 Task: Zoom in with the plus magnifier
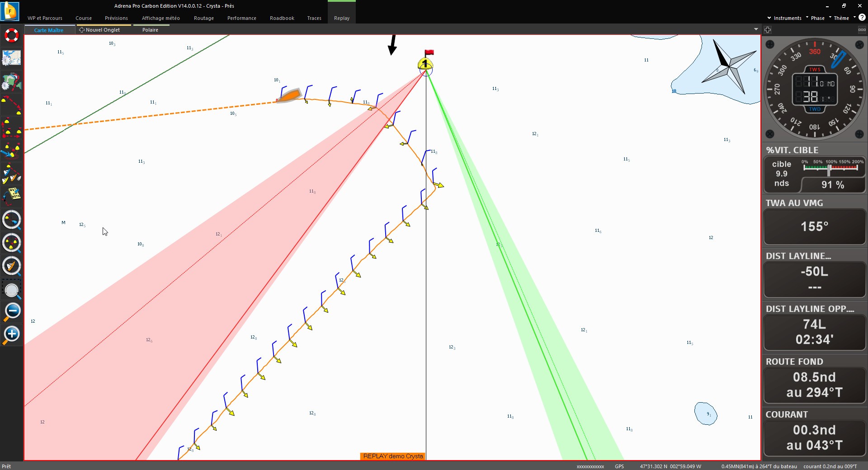click(x=12, y=335)
